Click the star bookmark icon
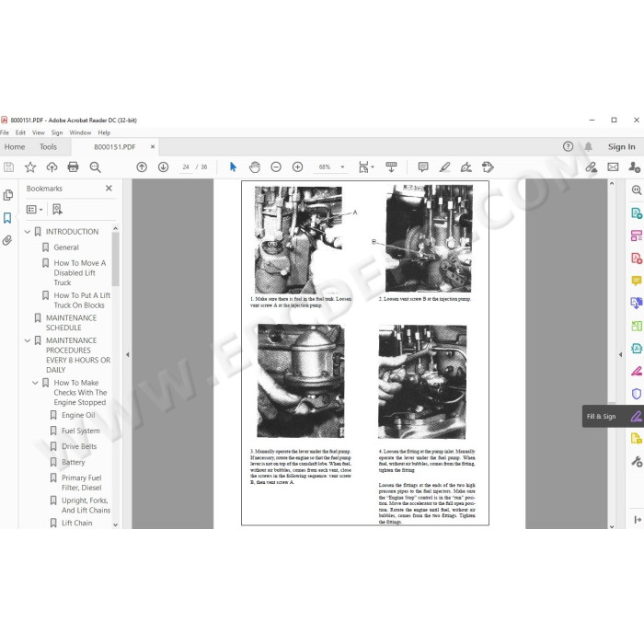644x644 pixels. (30, 167)
